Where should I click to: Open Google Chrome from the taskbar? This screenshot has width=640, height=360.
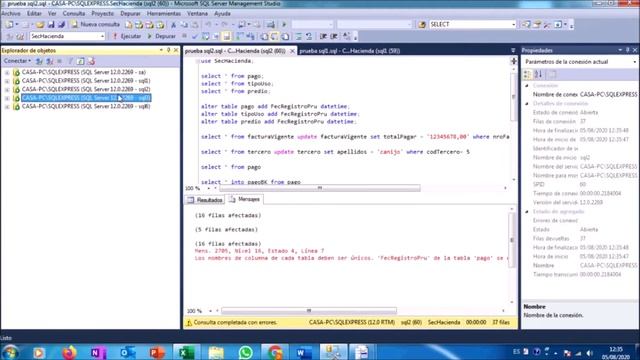point(275,352)
